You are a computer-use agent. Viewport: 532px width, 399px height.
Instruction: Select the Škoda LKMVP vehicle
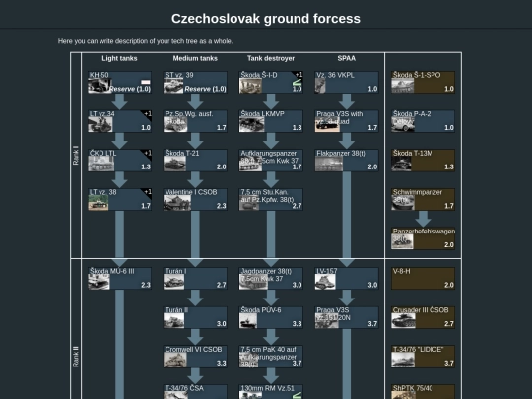coord(271,121)
